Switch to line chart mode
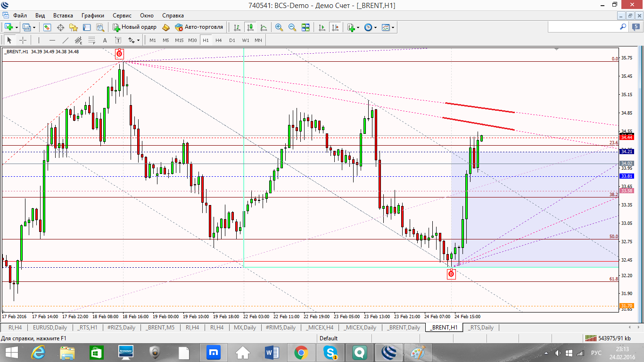Image resolution: width=644 pixels, height=362 pixels. [x=263, y=27]
